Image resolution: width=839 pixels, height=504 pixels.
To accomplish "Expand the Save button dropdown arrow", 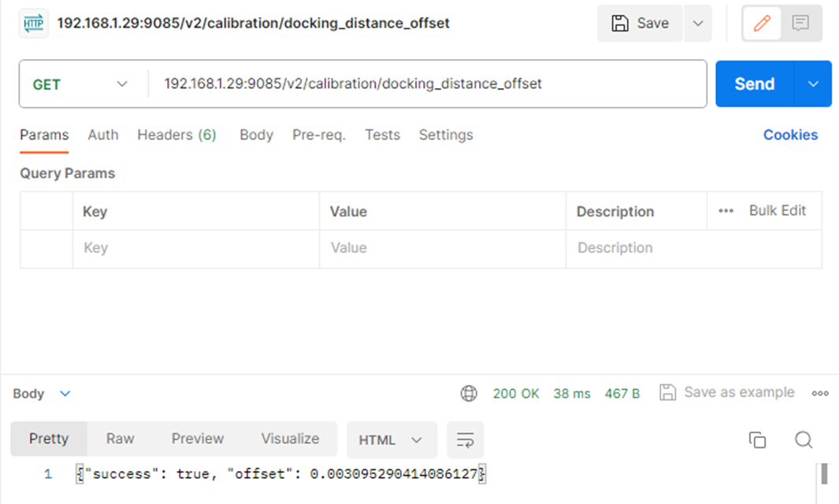I will [x=697, y=24].
